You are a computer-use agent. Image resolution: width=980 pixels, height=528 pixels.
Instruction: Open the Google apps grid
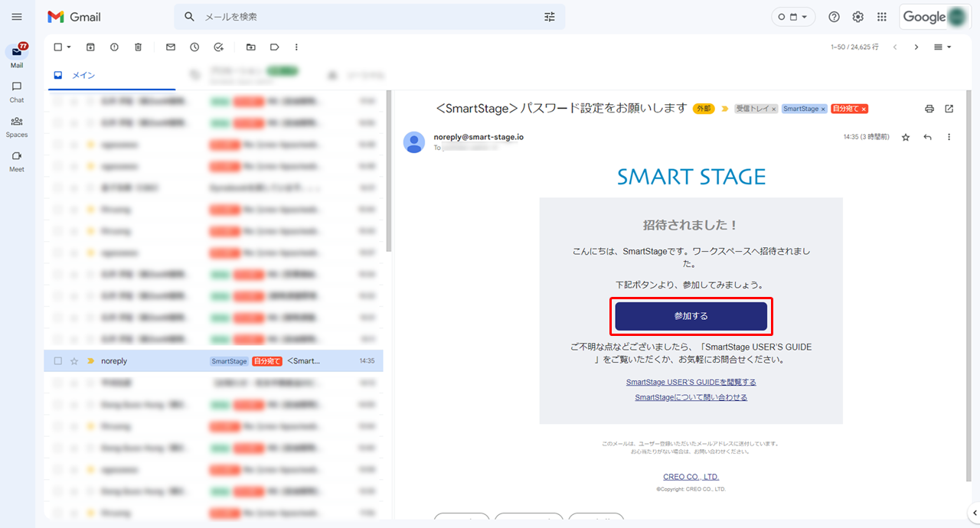point(881,17)
